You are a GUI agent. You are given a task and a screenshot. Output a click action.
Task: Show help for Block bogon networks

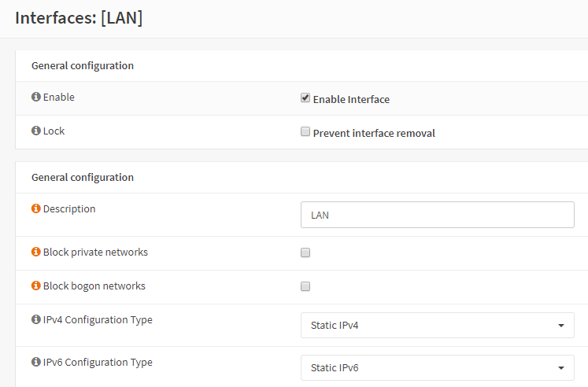(x=35, y=286)
